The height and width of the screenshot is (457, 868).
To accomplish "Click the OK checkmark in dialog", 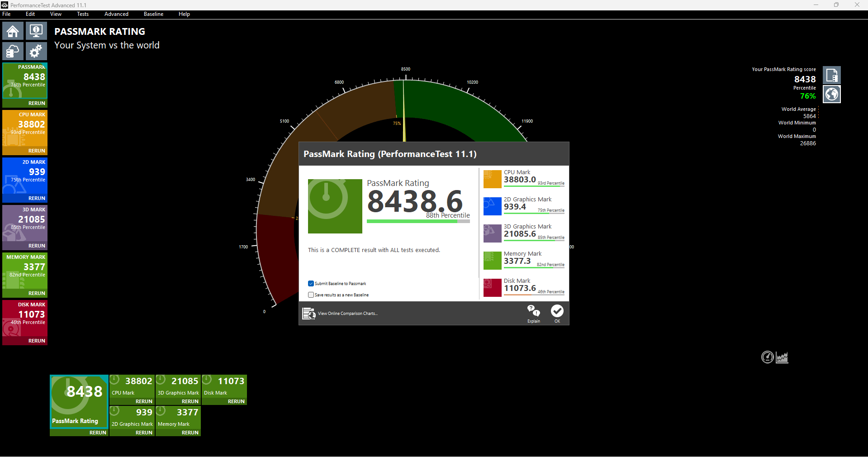I will pyautogui.click(x=557, y=313).
